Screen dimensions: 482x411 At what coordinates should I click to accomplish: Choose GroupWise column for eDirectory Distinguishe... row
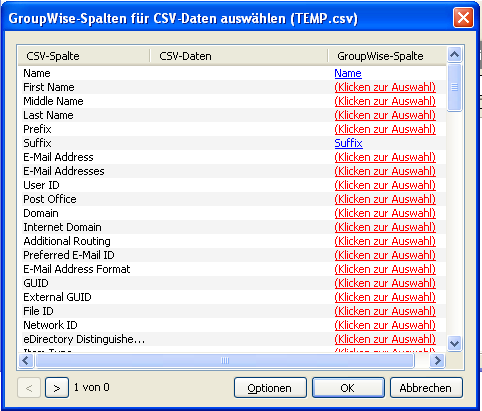point(385,339)
